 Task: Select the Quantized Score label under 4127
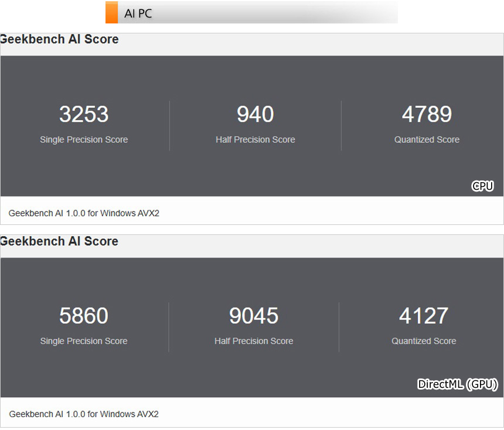tap(424, 341)
